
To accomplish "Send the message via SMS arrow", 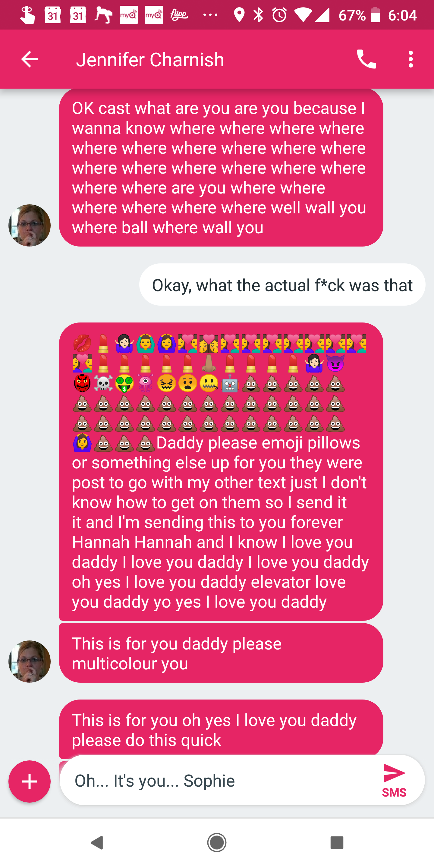I will [x=394, y=780].
